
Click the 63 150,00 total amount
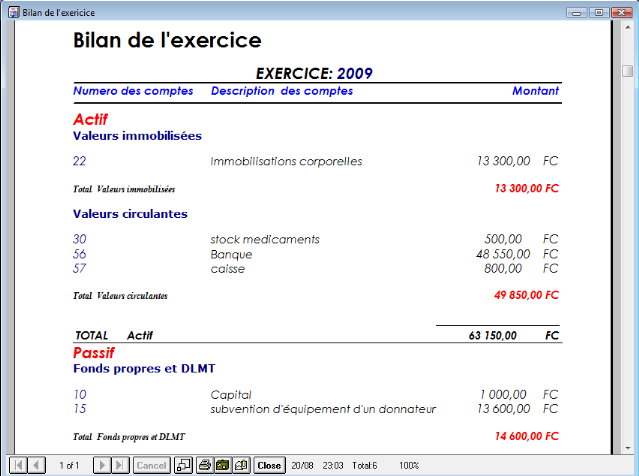(493, 335)
